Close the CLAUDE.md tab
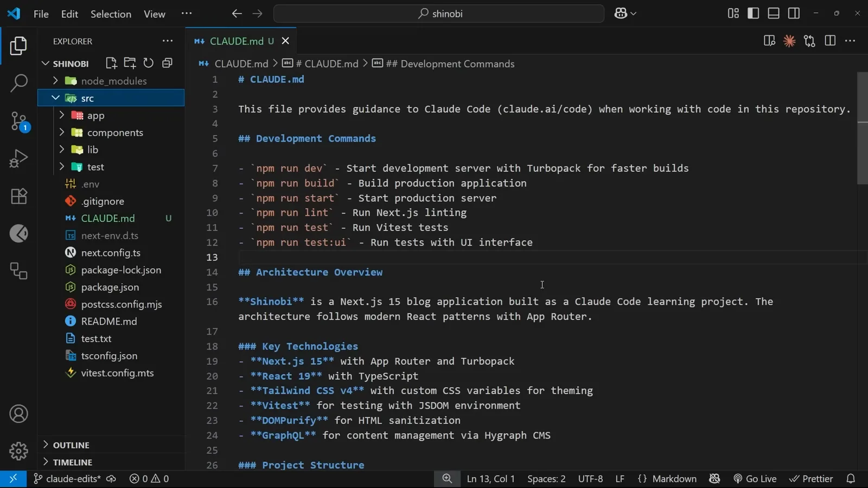 pyautogui.click(x=285, y=41)
